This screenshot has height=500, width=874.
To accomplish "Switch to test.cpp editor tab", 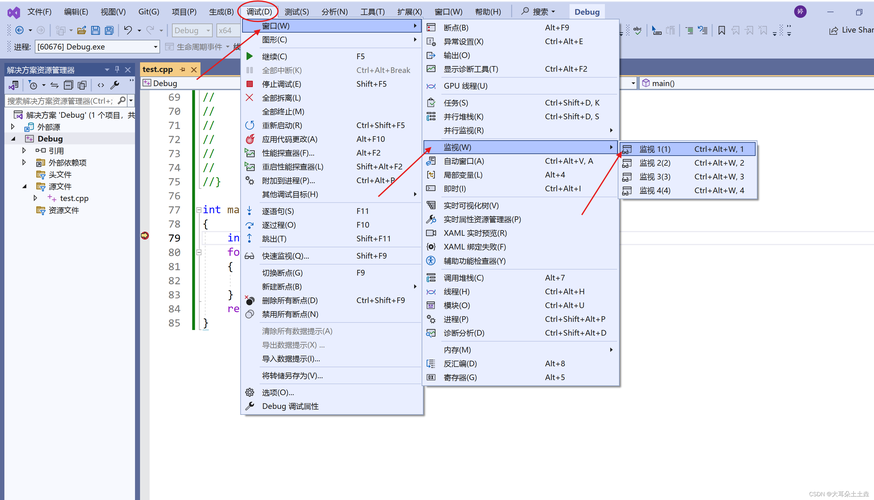I will (158, 69).
